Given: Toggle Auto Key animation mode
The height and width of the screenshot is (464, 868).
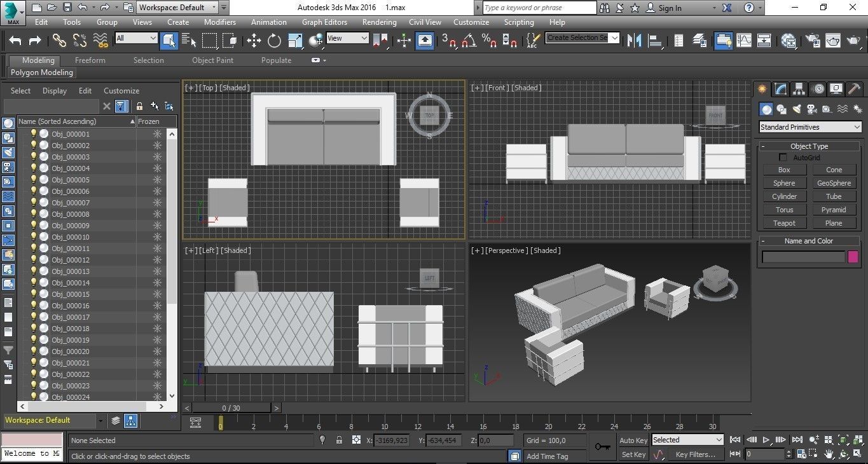Looking at the screenshot, I should pos(633,440).
